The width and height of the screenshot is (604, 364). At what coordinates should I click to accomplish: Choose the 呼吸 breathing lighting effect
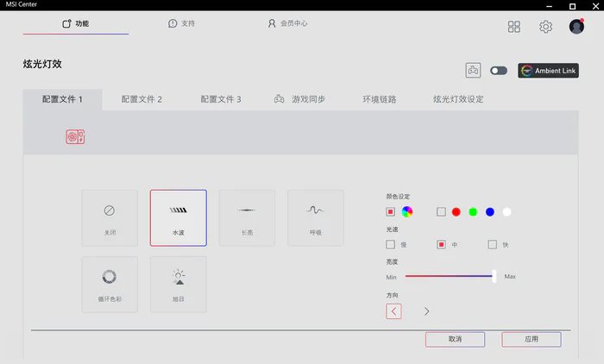(316, 218)
